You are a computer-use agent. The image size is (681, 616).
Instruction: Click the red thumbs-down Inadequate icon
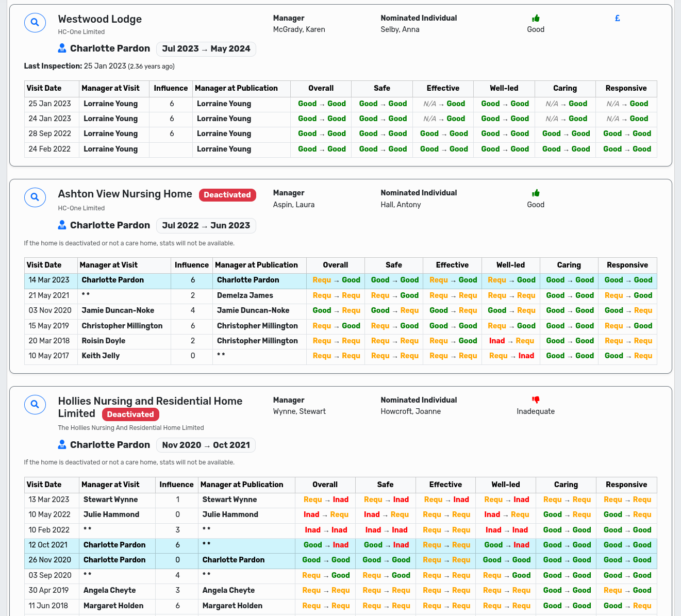pyautogui.click(x=536, y=400)
